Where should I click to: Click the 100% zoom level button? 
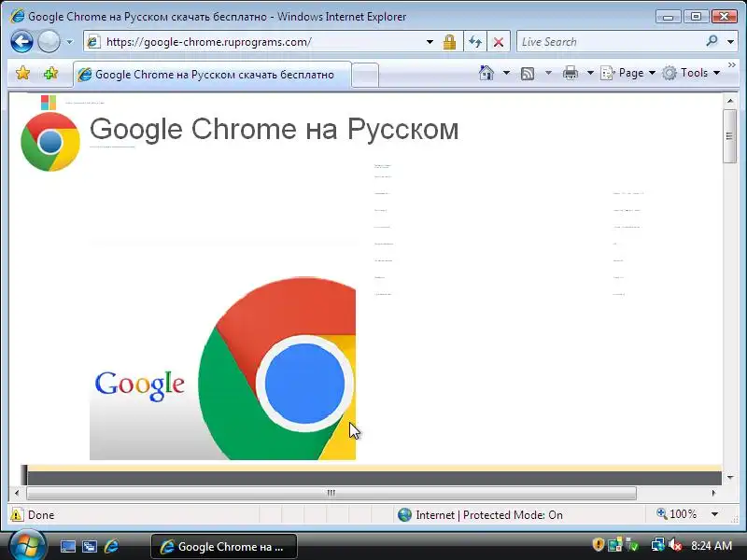click(676, 514)
